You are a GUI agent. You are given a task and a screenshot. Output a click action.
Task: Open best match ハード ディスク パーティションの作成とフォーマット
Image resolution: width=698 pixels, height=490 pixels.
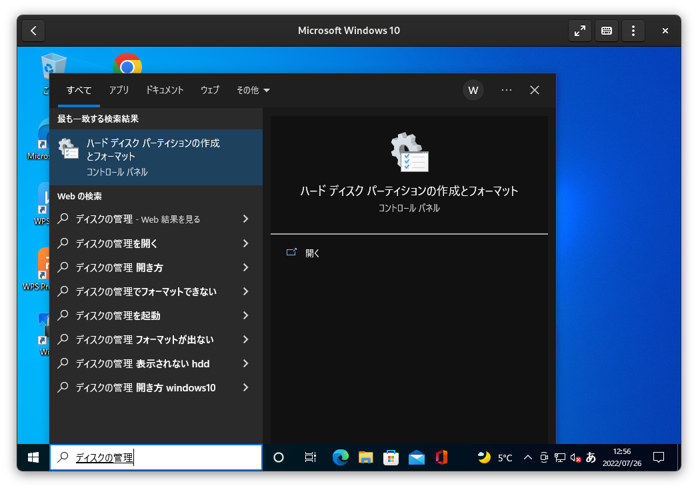point(156,157)
